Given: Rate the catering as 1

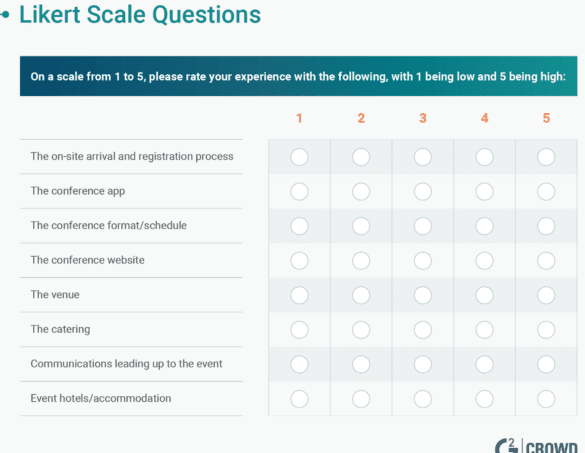Looking at the screenshot, I should 299,330.
